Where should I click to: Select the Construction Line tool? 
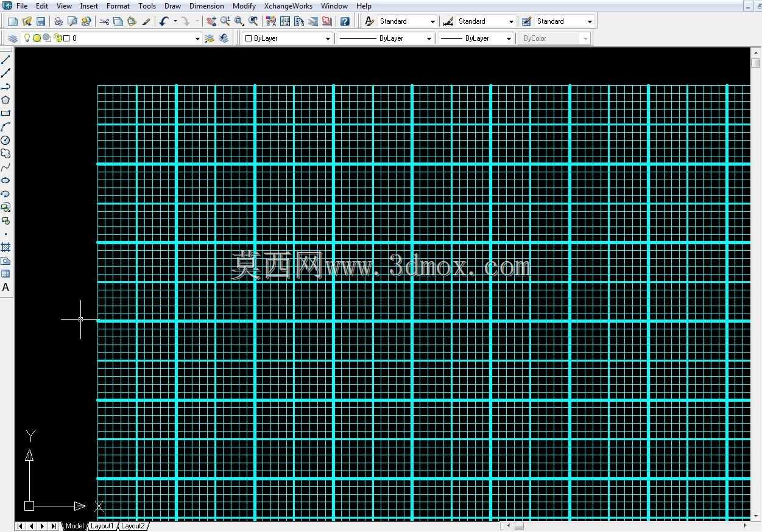coord(5,73)
